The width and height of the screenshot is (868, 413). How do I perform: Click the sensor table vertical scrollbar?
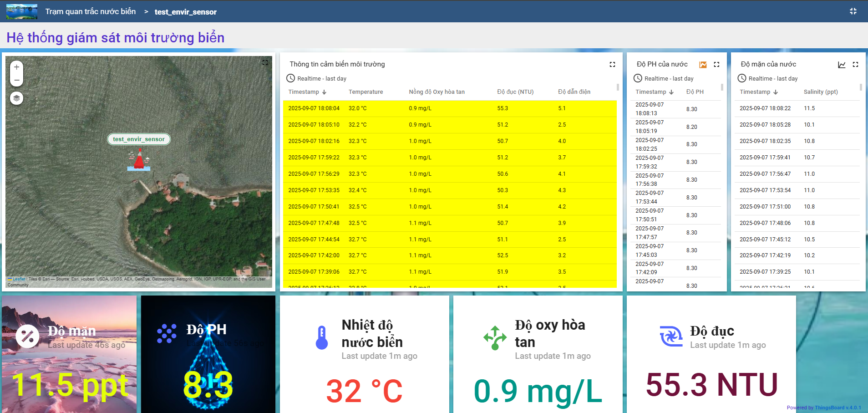618,87
